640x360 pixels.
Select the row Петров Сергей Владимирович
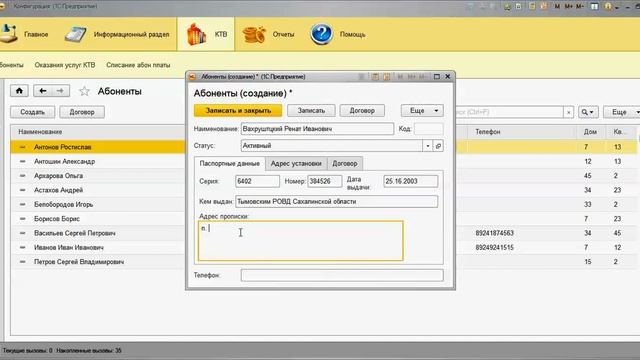coord(98,262)
